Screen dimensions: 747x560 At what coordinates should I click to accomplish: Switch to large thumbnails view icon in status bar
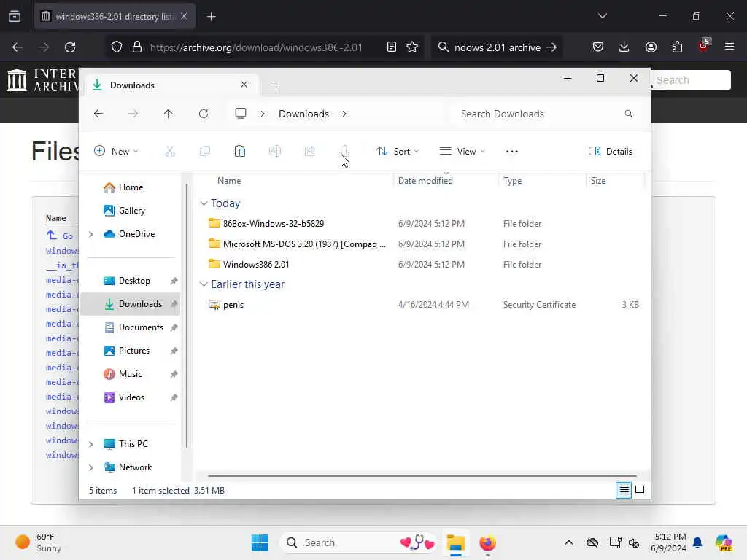coord(640,490)
